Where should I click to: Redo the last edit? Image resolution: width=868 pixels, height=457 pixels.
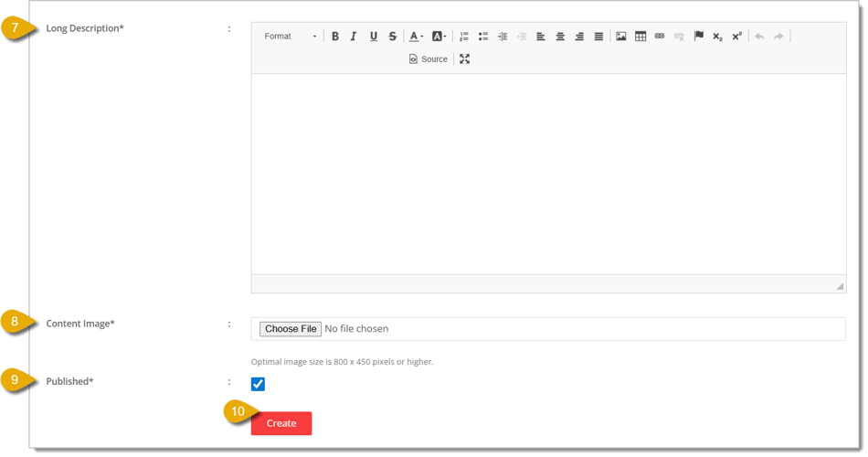778,37
